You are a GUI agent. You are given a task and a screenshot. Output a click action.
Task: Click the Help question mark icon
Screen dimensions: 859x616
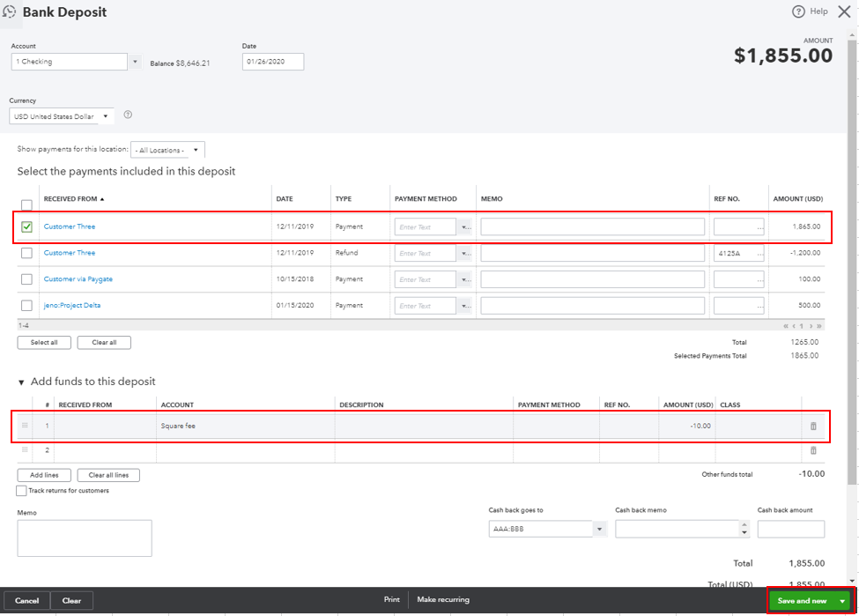click(x=798, y=11)
